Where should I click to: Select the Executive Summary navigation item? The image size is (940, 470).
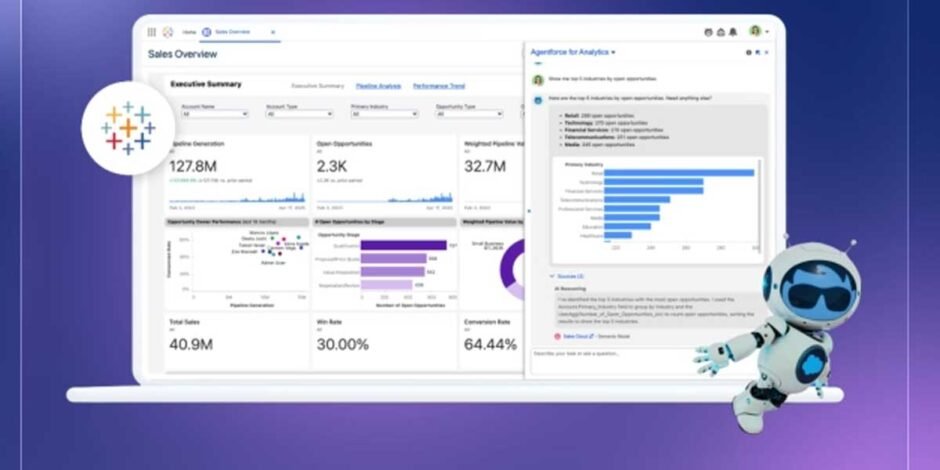point(318,86)
